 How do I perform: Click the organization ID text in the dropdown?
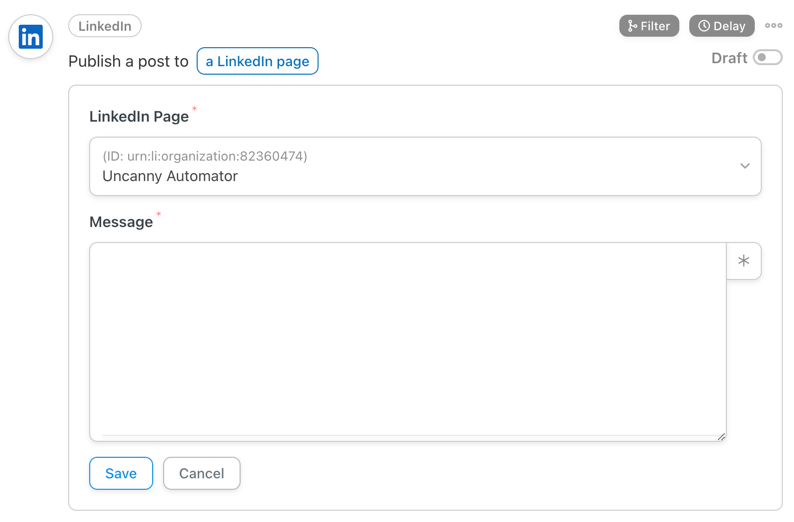point(205,156)
